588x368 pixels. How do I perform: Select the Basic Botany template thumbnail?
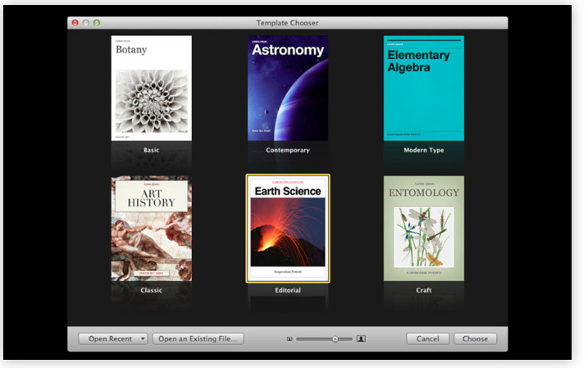pos(151,88)
